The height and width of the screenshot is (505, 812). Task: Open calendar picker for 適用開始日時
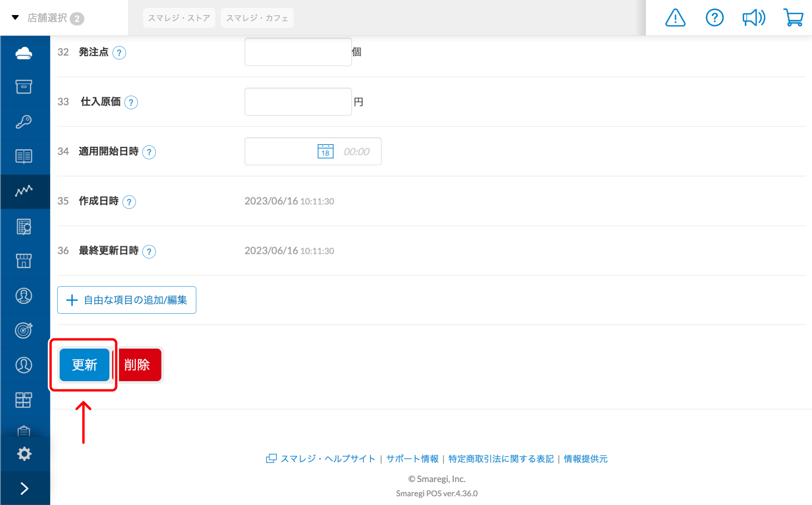click(325, 151)
